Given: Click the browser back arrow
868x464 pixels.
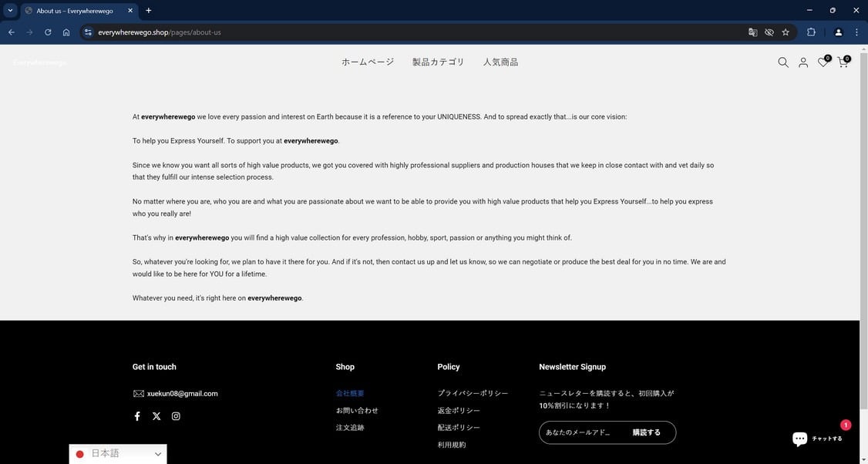Looking at the screenshot, I should 12,32.
